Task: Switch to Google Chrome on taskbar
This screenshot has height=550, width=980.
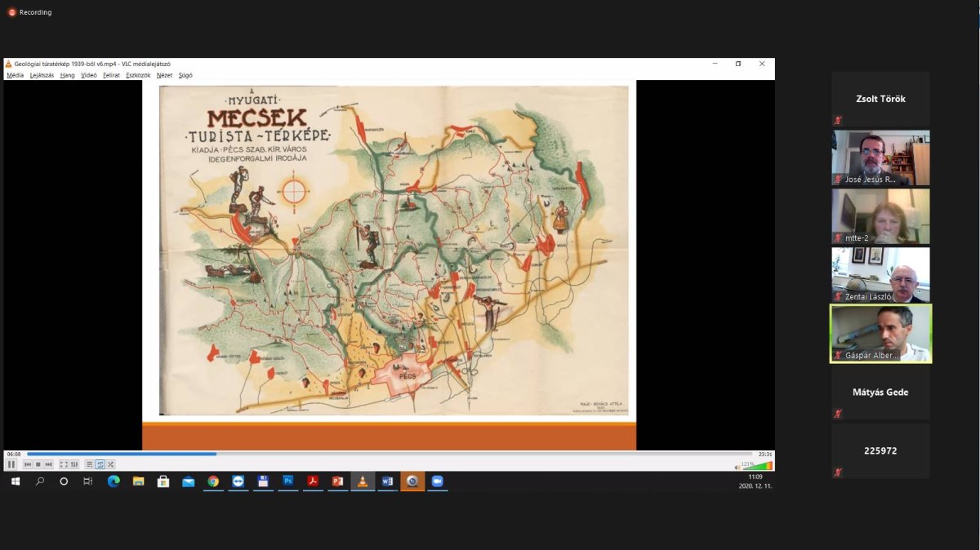Action: coord(213,481)
